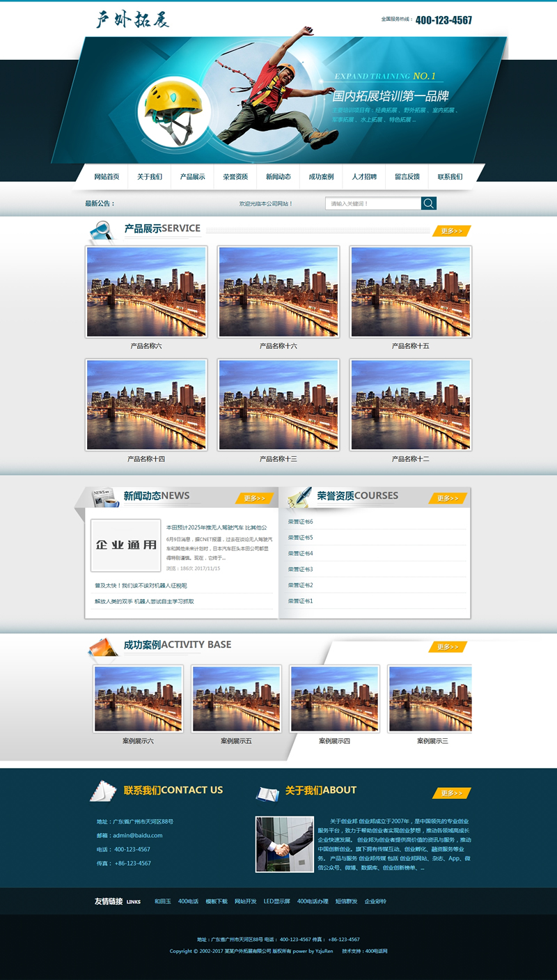
Task: Click the 模板下载 friendly link
Action: pos(216,901)
